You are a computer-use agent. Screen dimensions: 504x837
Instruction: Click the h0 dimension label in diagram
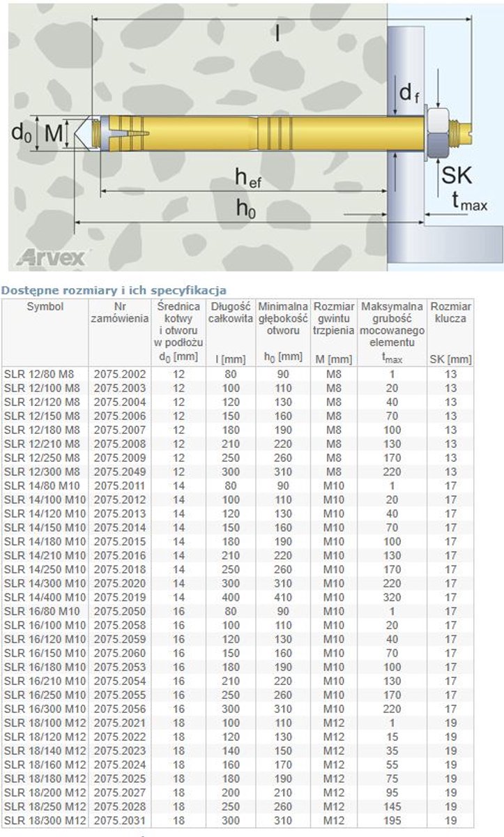[x=247, y=209]
